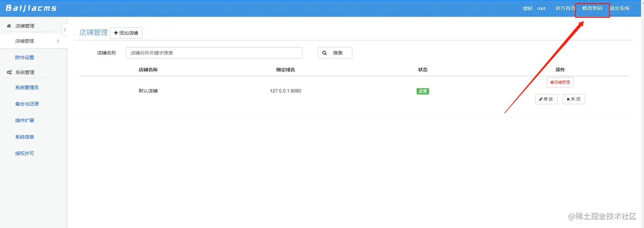Click the 搜索 button

coord(335,53)
